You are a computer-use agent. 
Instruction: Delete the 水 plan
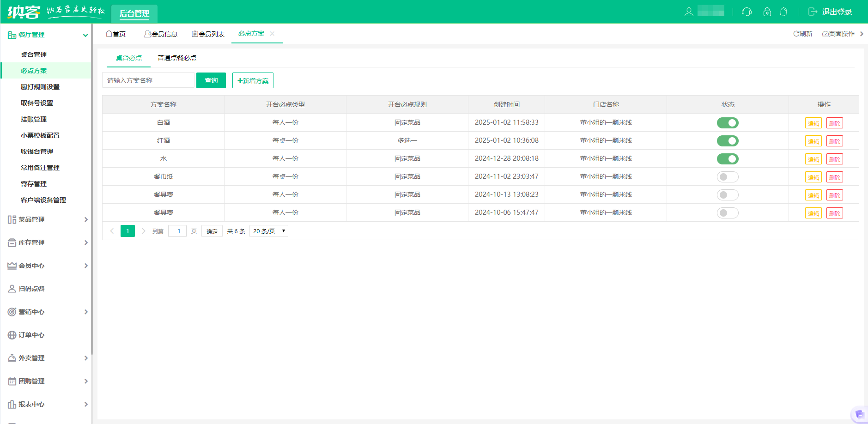[835, 159]
